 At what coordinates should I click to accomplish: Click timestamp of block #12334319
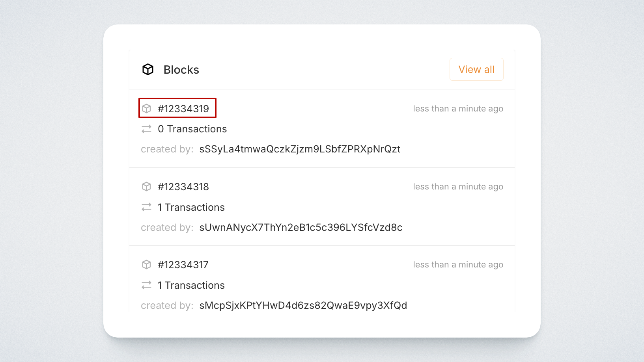coord(458,109)
